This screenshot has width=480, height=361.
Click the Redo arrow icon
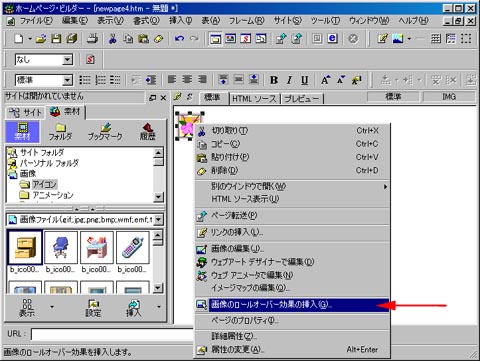click(x=194, y=39)
